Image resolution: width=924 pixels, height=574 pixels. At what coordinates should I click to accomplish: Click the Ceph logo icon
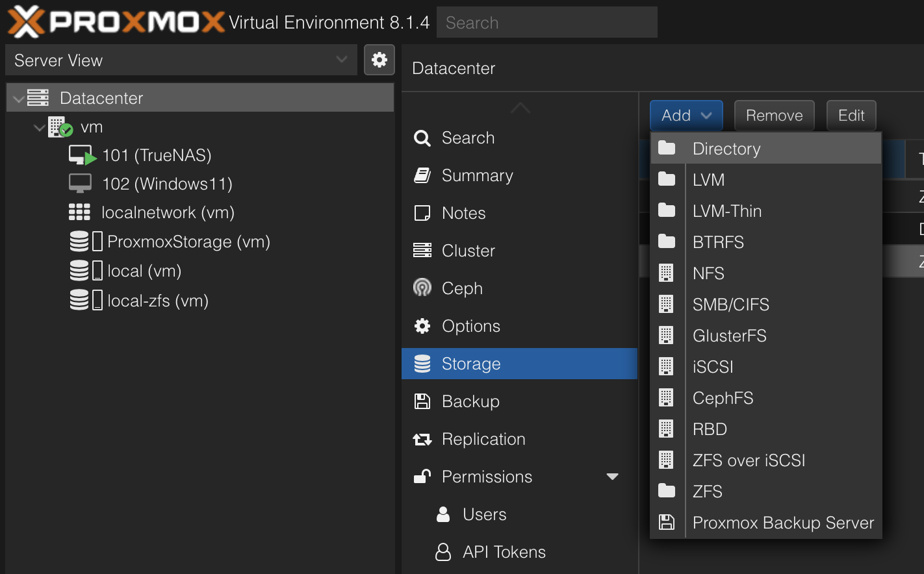click(422, 288)
